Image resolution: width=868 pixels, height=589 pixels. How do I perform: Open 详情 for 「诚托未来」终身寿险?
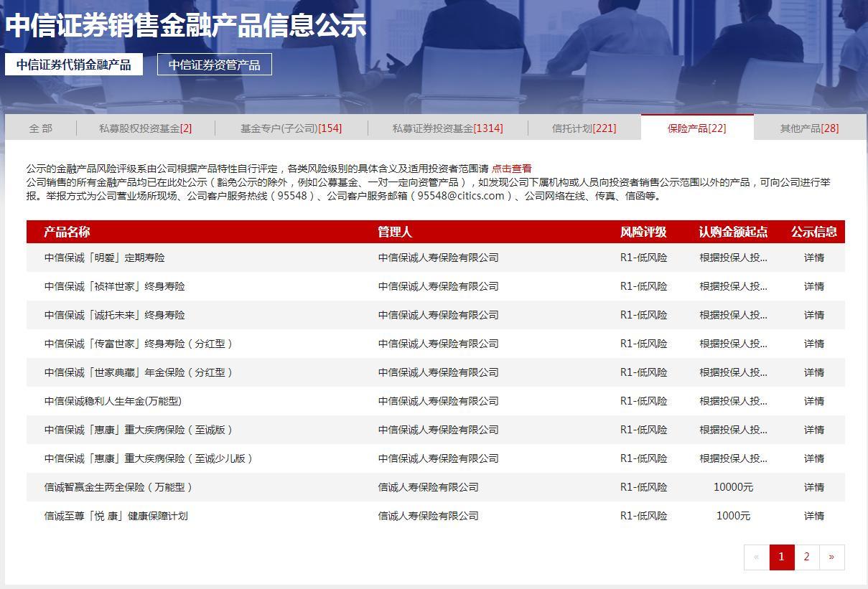[x=814, y=315]
